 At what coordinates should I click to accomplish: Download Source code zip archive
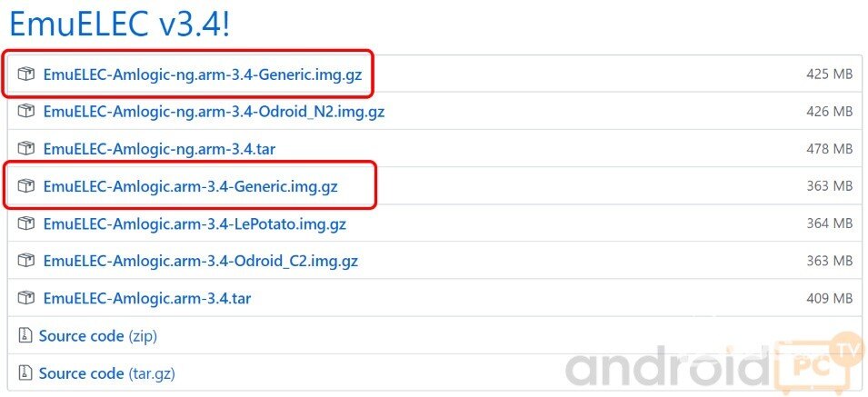(97, 335)
